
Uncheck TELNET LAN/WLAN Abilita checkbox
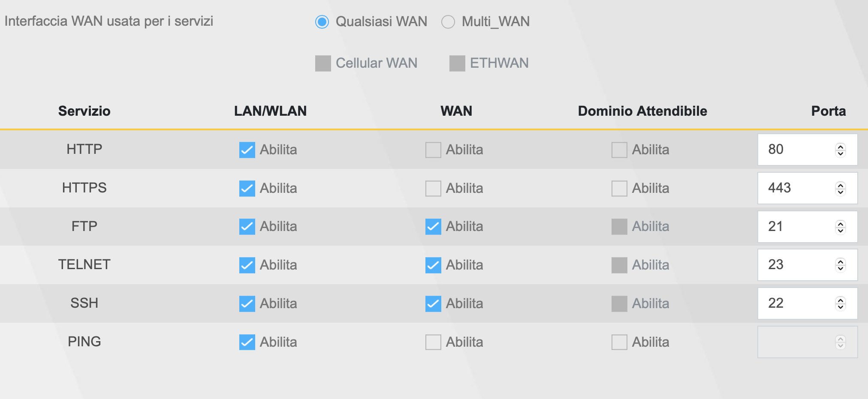[247, 265]
